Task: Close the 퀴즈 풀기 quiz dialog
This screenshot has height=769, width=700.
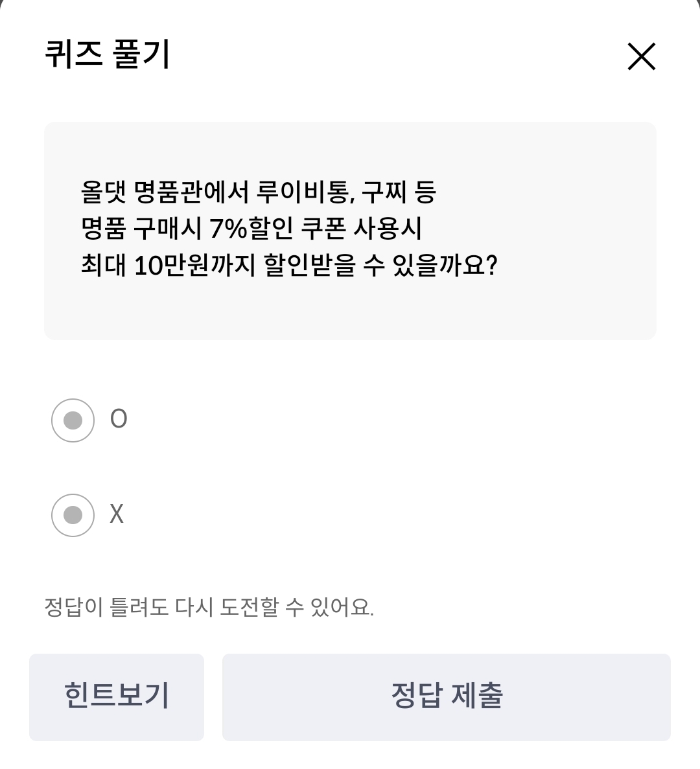Action: (x=641, y=56)
